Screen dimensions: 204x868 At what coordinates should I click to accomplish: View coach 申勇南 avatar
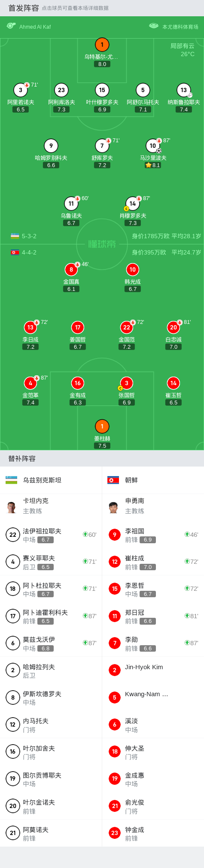pos(113,507)
